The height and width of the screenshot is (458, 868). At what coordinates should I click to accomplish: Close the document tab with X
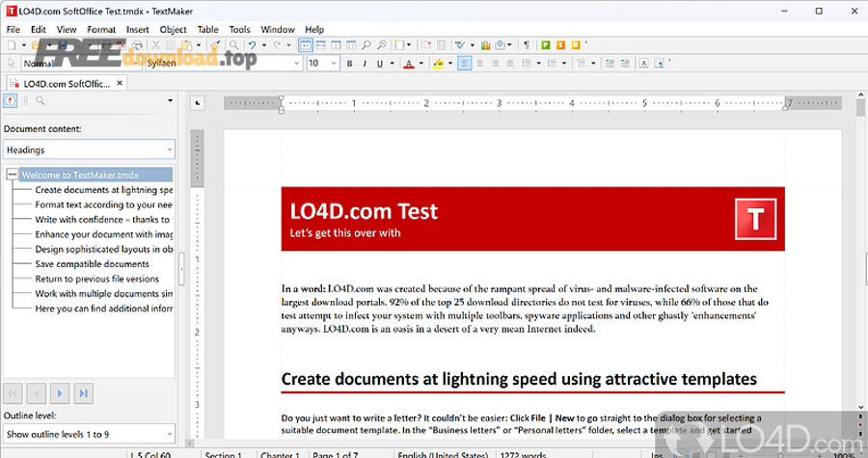click(x=120, y=83)
